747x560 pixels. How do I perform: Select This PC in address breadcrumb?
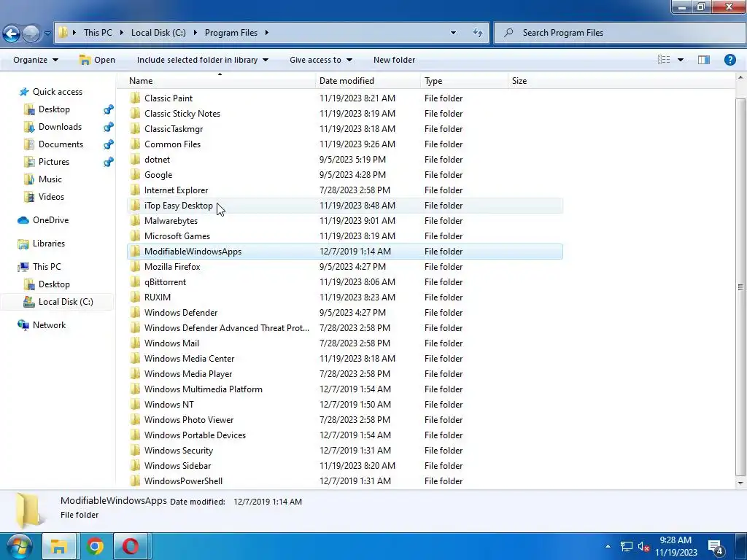(98, 33)
